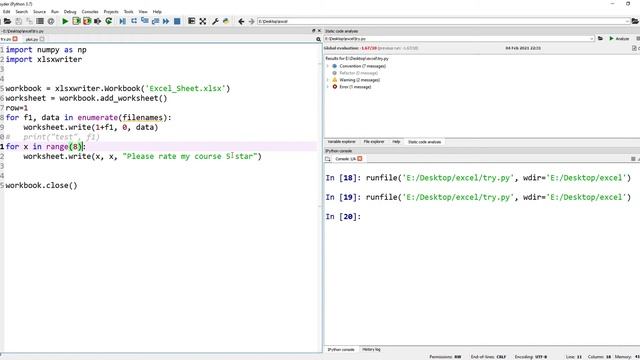Viewport: 640px width, 360px height.
Task: Click the editor find magnifier icon
Action: click(x=318, y=39)
